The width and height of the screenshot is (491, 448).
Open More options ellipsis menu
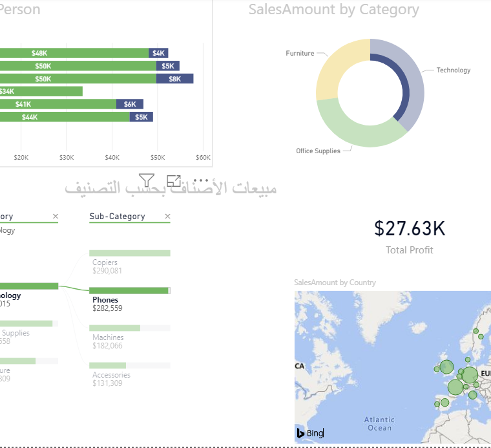pos(201,180)
